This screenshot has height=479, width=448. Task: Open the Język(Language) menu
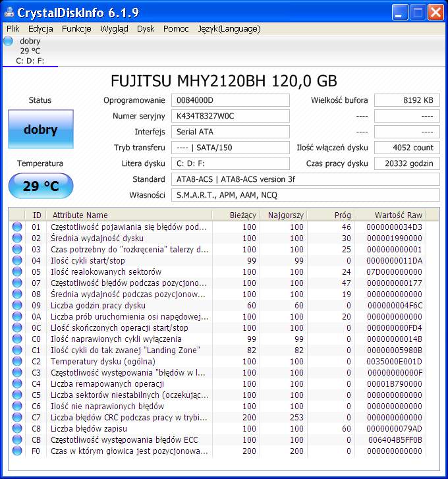coord(229,29)
